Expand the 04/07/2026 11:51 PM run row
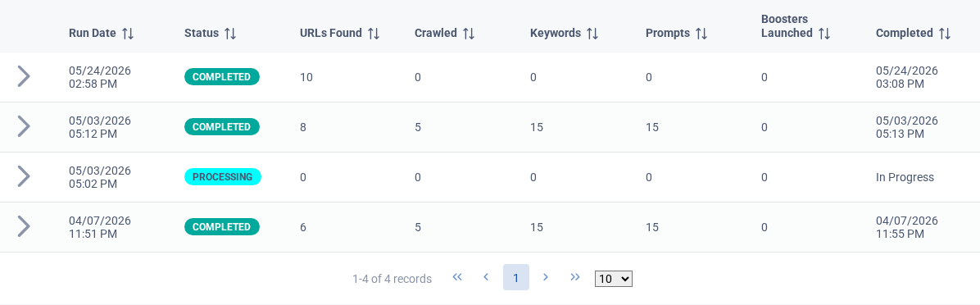The width and height of the screenshot is (980, 305). tap(24, 226)
